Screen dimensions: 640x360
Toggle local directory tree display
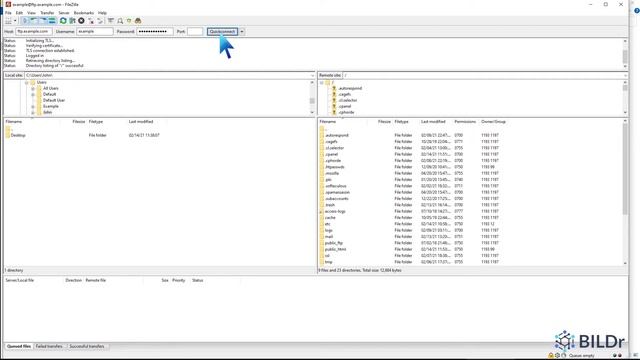pyautogui.click(x=33, y=20)
